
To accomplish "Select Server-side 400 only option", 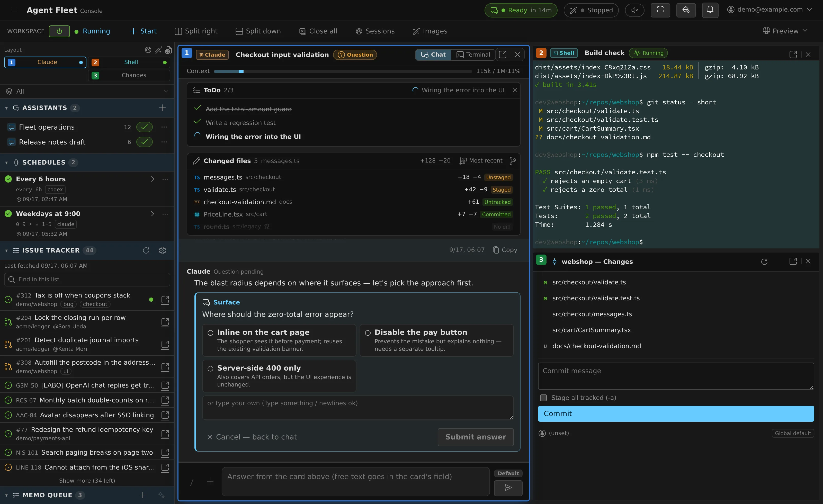I will pos(279,376).
